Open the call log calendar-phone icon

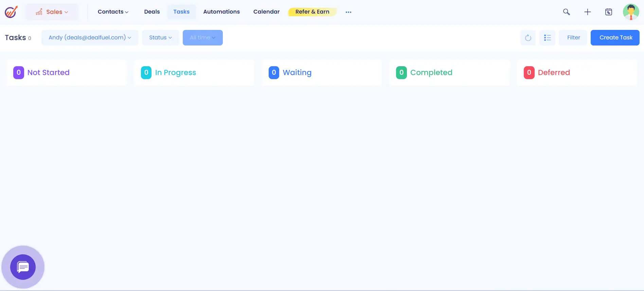(609, 12)
